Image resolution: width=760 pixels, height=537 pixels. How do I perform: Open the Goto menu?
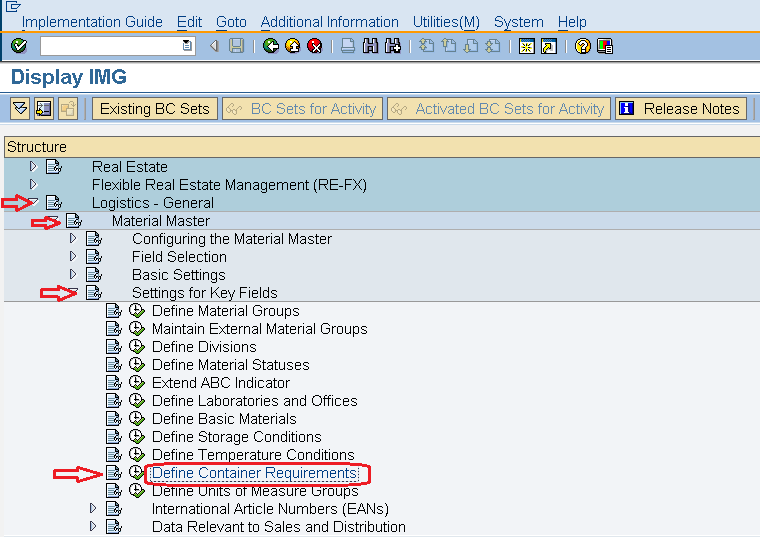pos(231,22)
